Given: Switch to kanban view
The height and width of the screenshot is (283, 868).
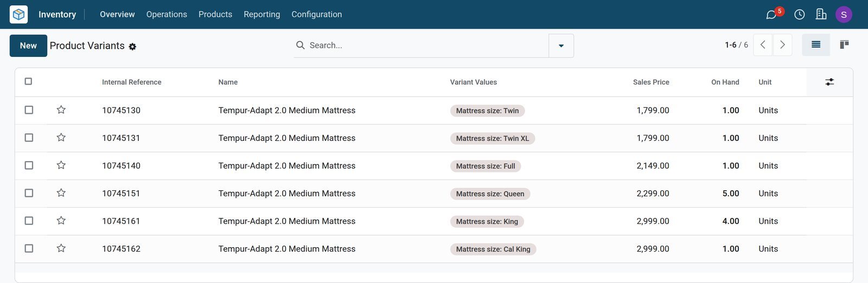Looking at the screenshot, I should point(844,44).
